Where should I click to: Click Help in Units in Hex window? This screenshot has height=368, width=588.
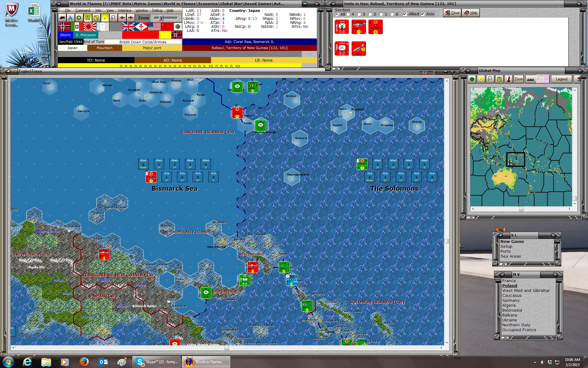click(x=471, y=13)
